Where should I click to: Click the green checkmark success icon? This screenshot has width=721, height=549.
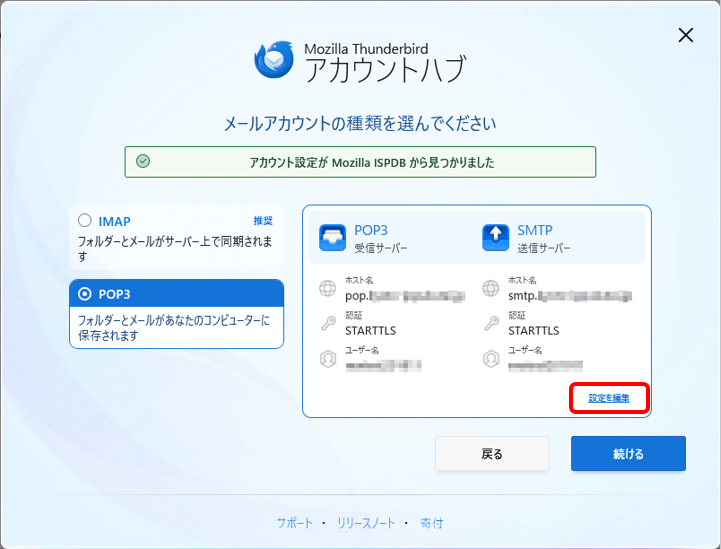[143, 161]
